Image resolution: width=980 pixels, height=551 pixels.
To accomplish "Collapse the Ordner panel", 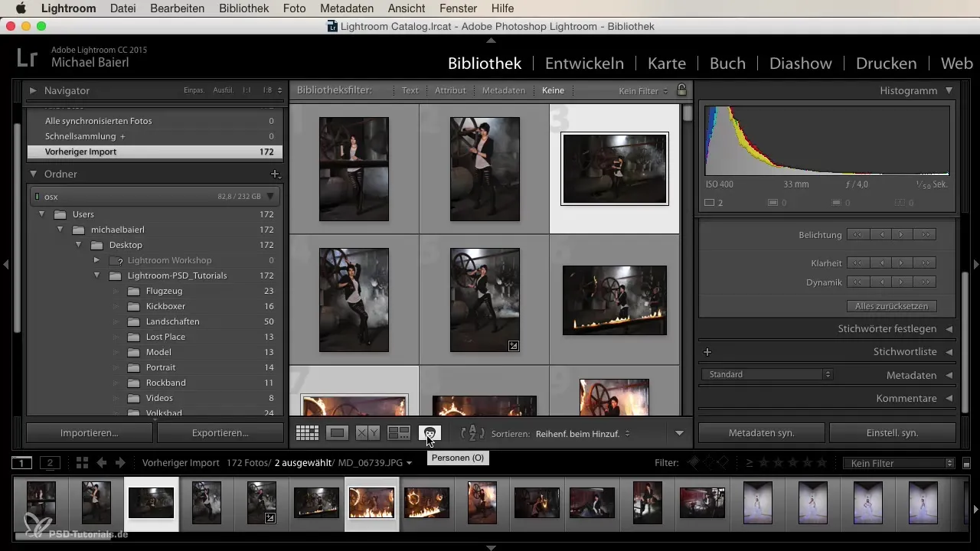I will click(34, 174).
